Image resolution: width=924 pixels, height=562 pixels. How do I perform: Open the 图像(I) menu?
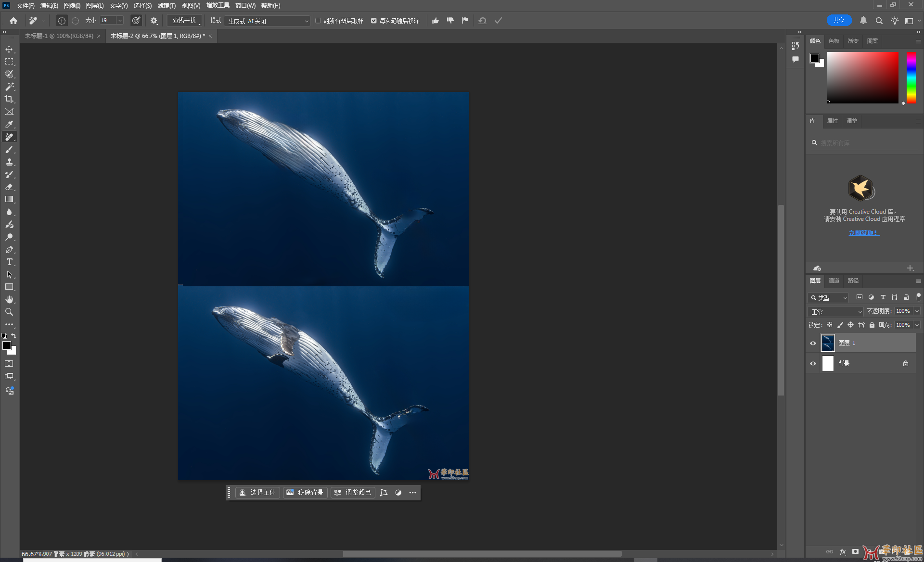pos(72,6)
